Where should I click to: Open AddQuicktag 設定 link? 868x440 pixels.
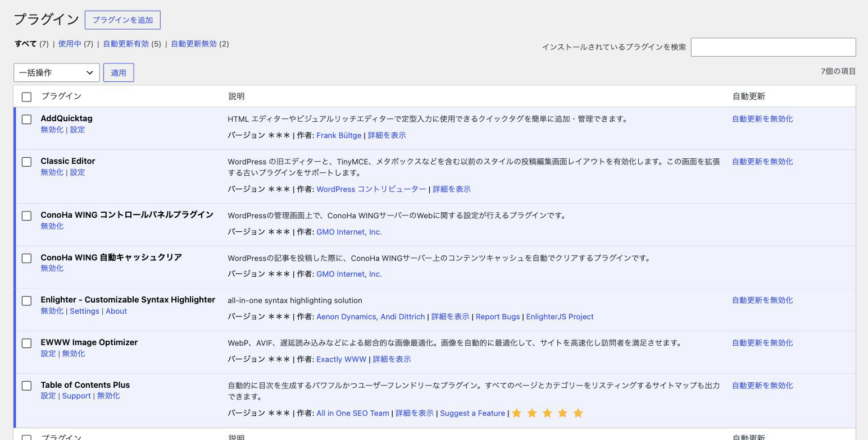pos(78,130)
